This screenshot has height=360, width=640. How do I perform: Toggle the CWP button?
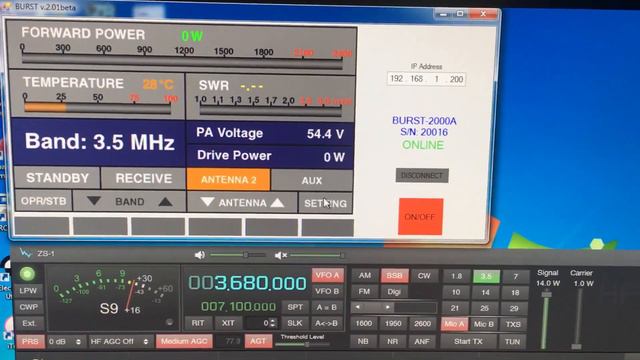29,307
